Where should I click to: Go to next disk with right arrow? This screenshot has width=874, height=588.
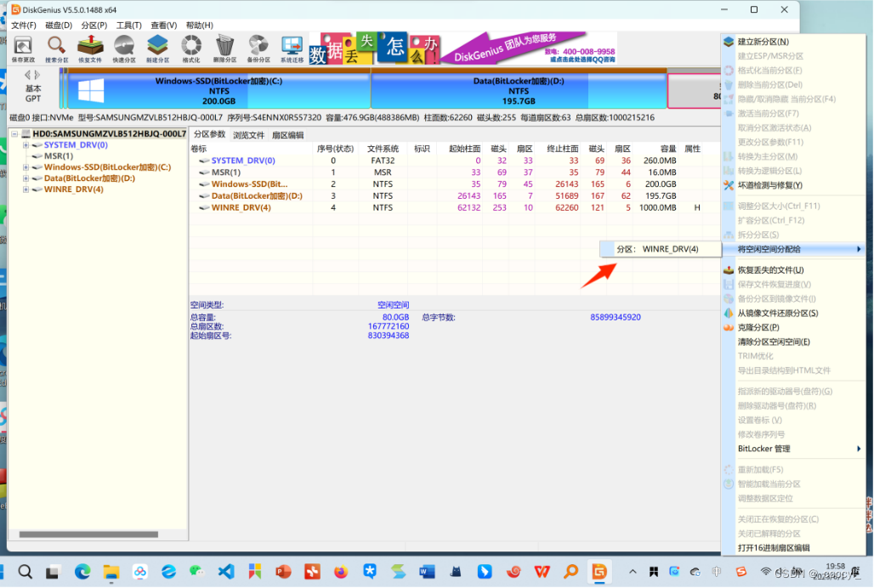(x=37, y=75)
